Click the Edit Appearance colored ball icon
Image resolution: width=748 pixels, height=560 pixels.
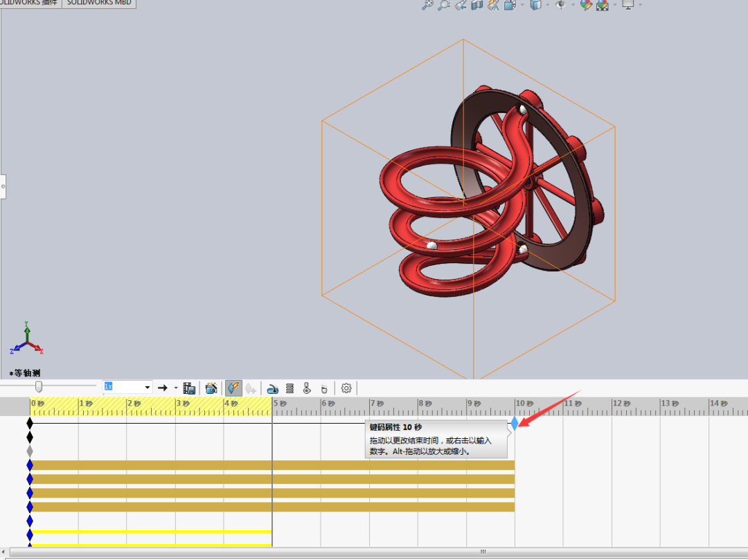pyautogui.click(x=585, y=5)
